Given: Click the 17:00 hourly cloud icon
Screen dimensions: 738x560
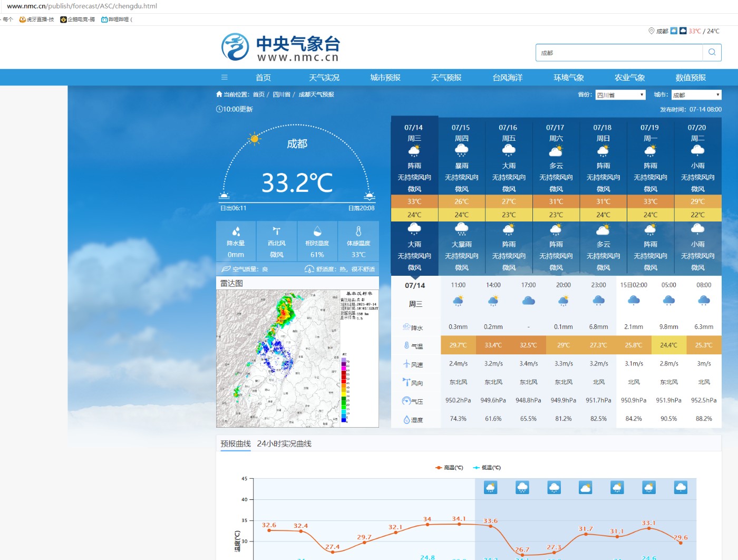Looking at the screenshot, I should point(528,301).
